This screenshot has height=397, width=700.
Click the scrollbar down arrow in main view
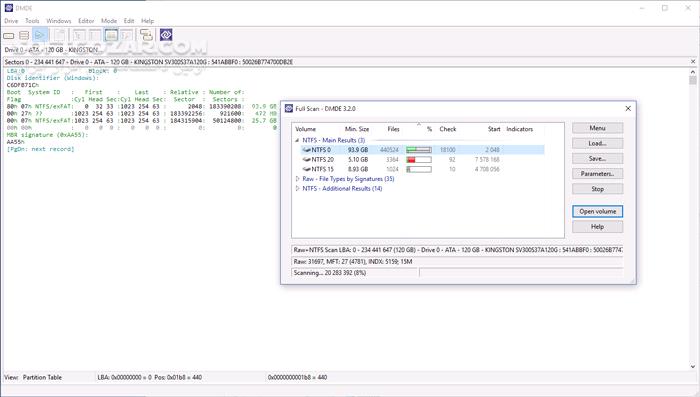[x=693, y=367]
